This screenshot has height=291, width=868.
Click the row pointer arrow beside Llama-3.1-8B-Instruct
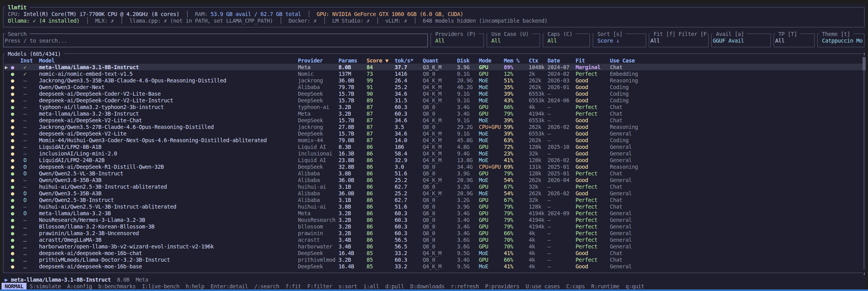(x=6, y=67)
